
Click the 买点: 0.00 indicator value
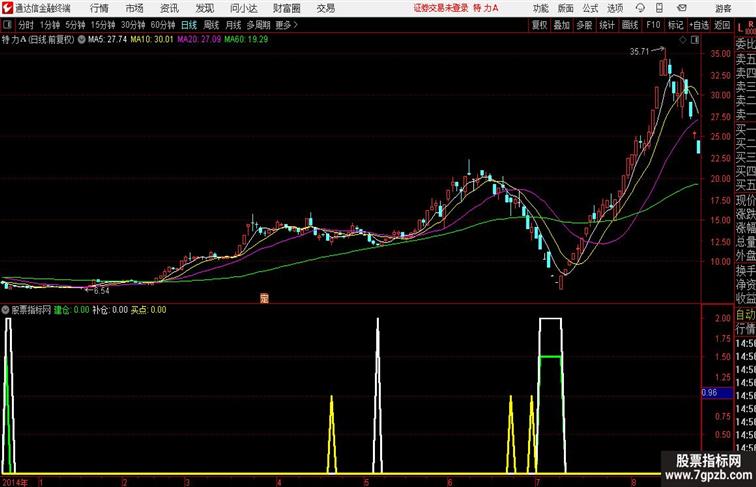click(148, 310)
